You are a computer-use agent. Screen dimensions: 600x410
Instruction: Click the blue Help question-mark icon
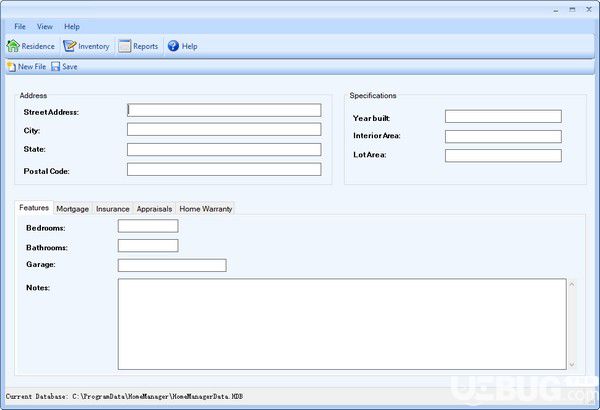click(x=173, y=46)
